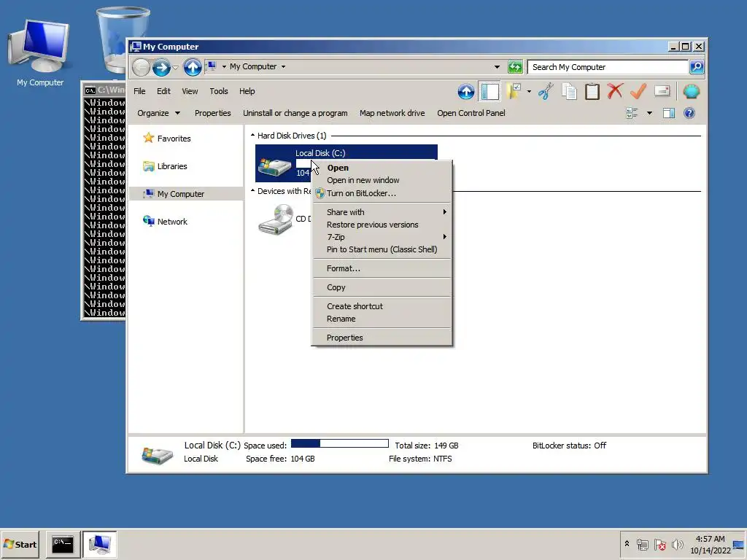Viewport: 747px width, 560px height.
Task: Click the volume speaker tray icon
Action: point(677,544)
